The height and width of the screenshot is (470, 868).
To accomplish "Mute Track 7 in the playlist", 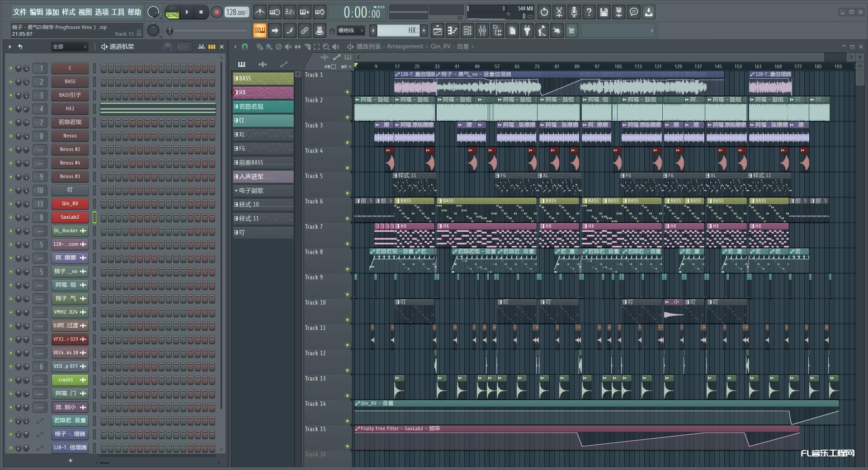I will pos(347,244).
